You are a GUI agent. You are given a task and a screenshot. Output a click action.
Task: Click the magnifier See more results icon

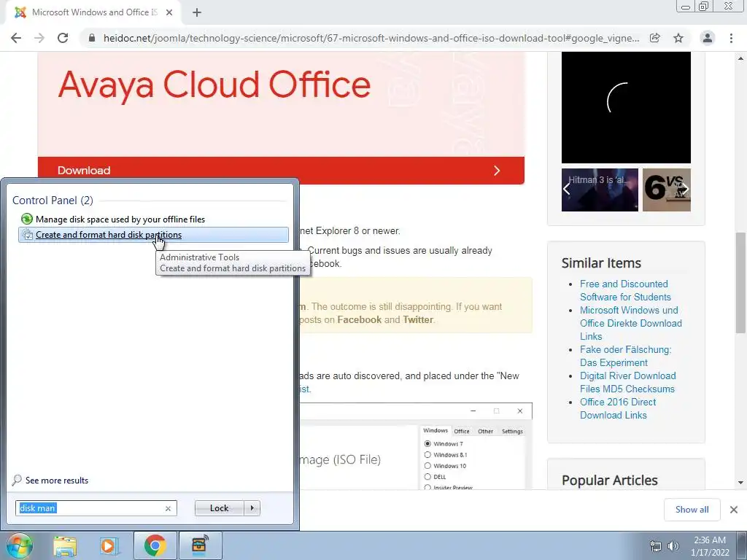coord(17,480)
